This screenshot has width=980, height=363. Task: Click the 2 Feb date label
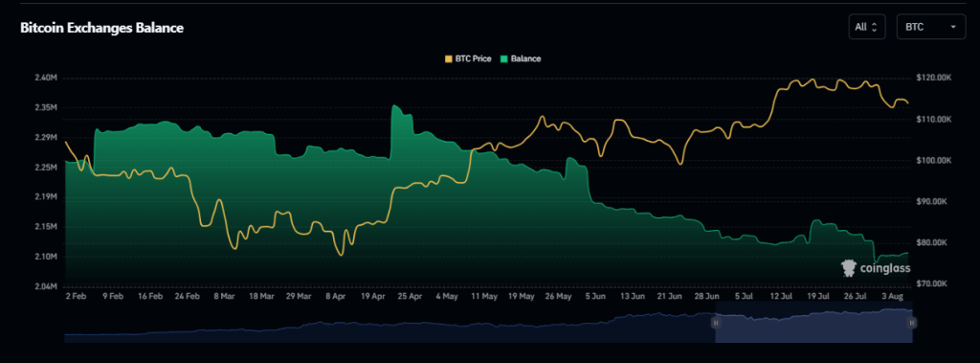77,296
